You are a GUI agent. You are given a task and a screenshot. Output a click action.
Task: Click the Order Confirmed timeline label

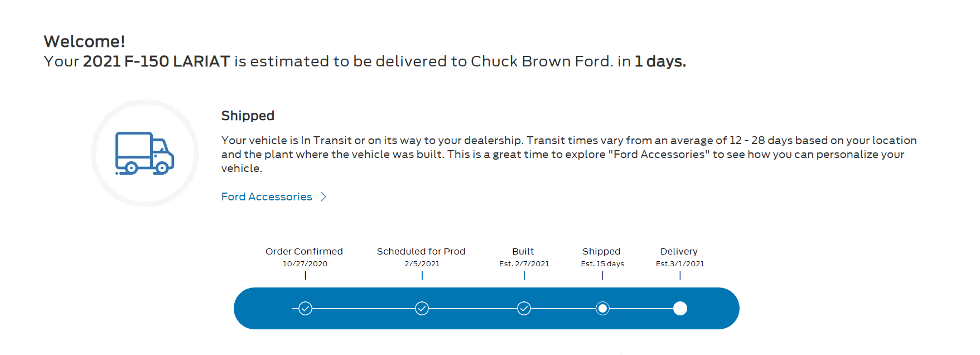304,252
